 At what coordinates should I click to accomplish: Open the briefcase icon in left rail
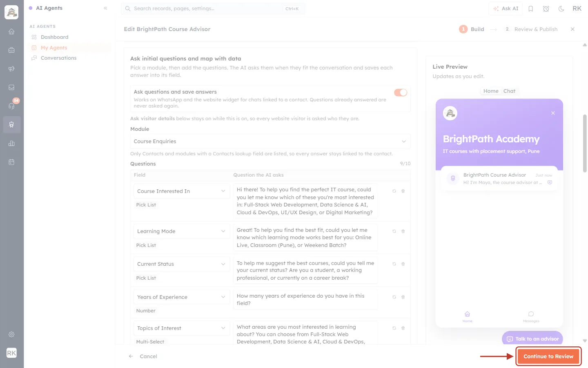coord(11,50)
